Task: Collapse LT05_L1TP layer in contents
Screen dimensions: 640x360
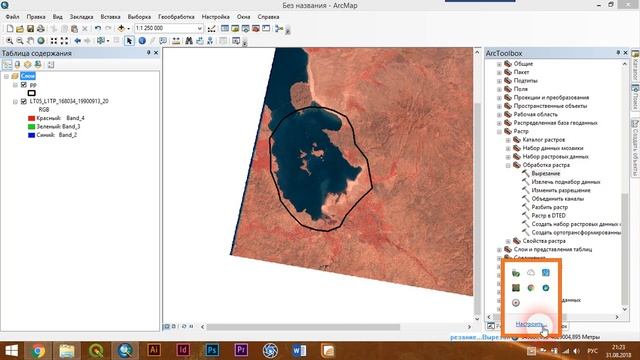Action: [15, 101]
